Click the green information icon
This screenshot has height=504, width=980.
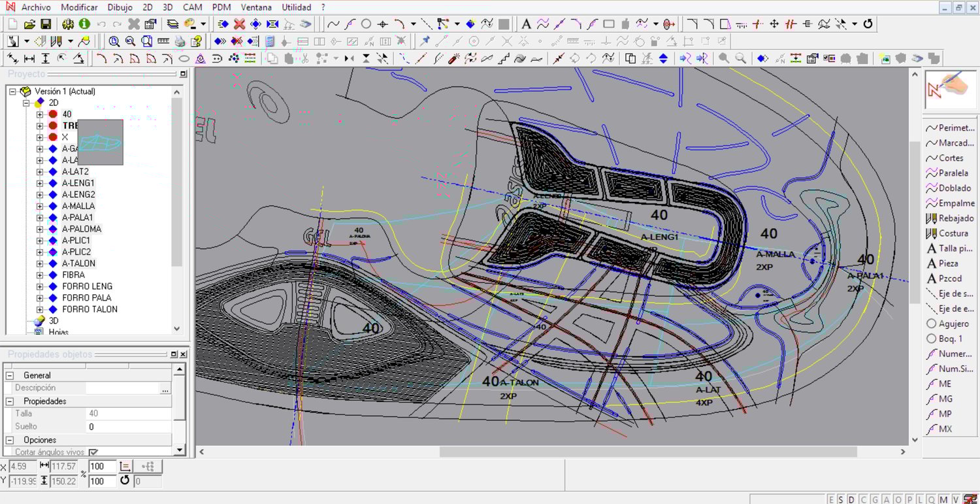(x=84, y=24)
